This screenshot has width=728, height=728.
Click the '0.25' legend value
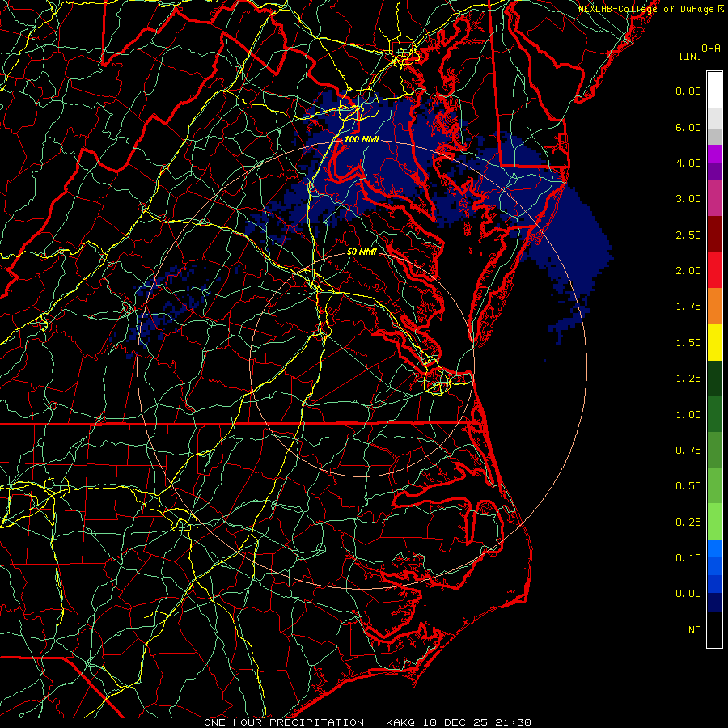pyautogui.click(x=688, y=523)
